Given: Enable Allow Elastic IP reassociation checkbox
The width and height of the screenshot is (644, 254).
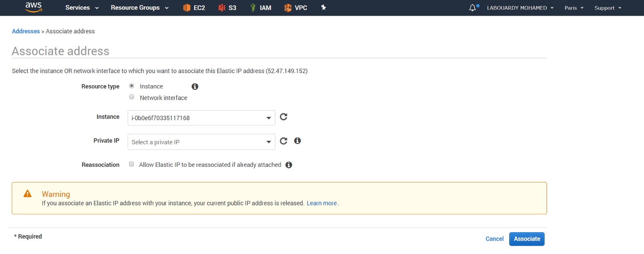Looking at the screenshot, I should click(132, 164).
